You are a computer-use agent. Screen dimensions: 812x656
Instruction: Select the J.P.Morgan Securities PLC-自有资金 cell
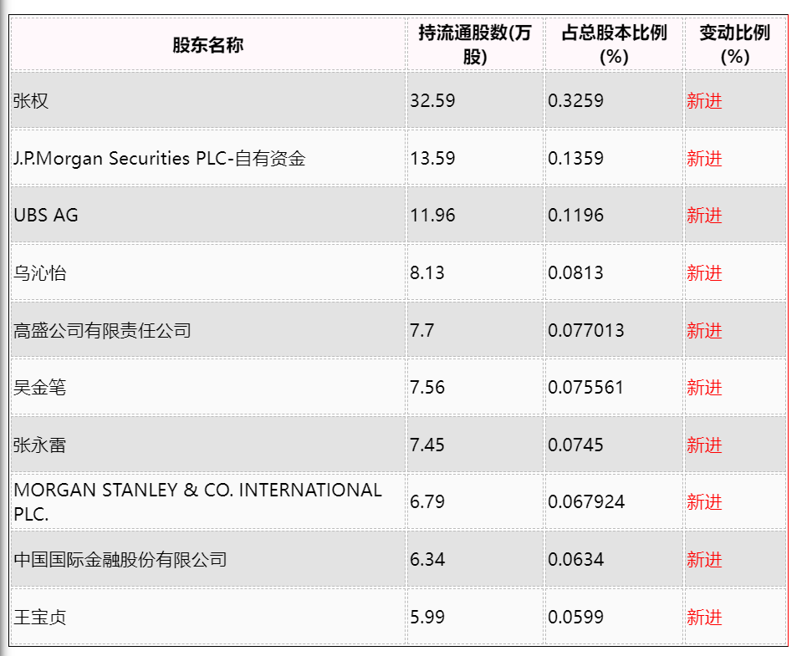click(x=160, y=158)
